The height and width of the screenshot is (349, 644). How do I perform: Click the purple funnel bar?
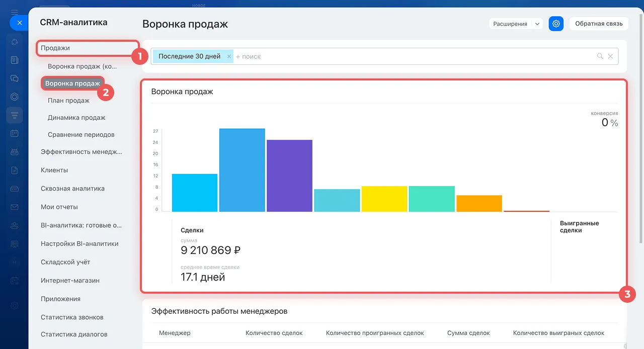click(289, 176)
